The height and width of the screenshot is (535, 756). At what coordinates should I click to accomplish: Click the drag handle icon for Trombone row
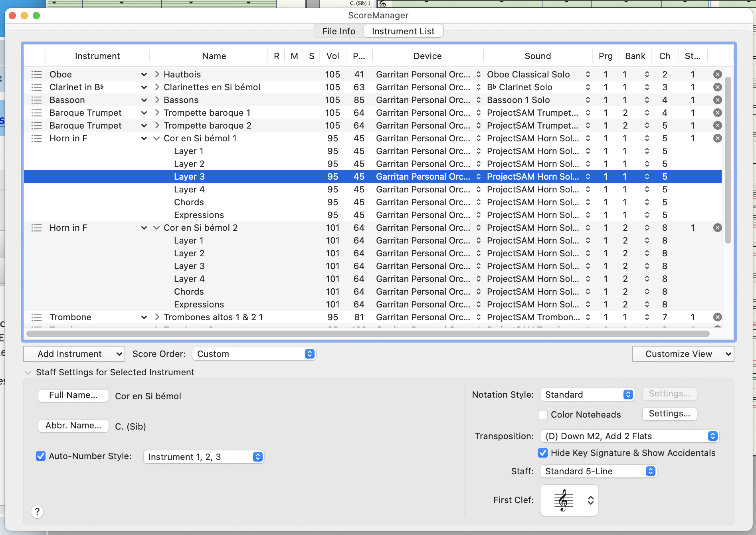point(37,317)
